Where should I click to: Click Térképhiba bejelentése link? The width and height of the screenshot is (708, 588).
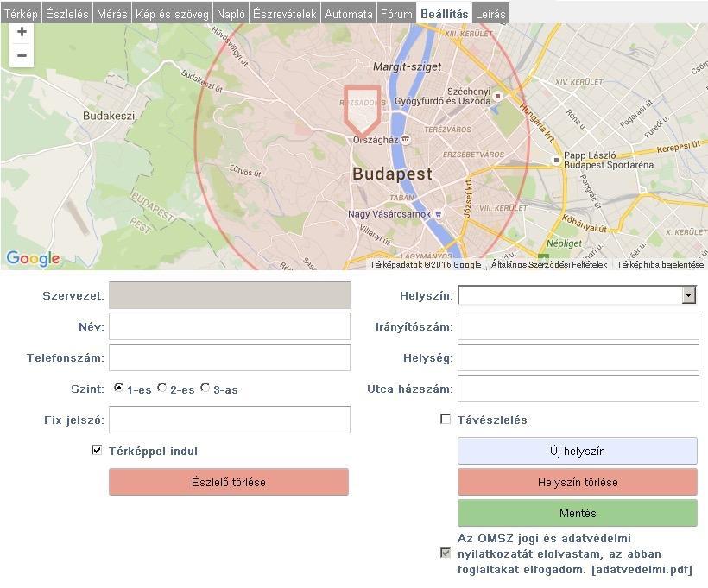[661, 265]
